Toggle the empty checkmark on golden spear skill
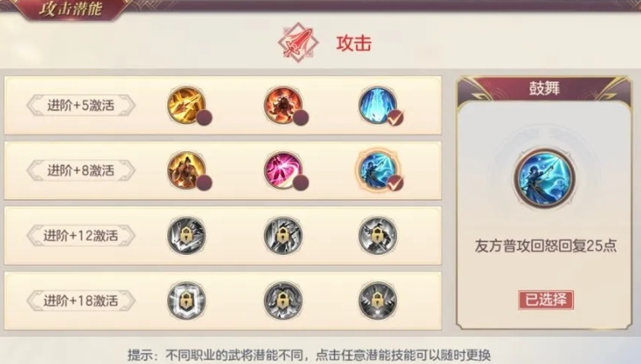 coord(204,117)
